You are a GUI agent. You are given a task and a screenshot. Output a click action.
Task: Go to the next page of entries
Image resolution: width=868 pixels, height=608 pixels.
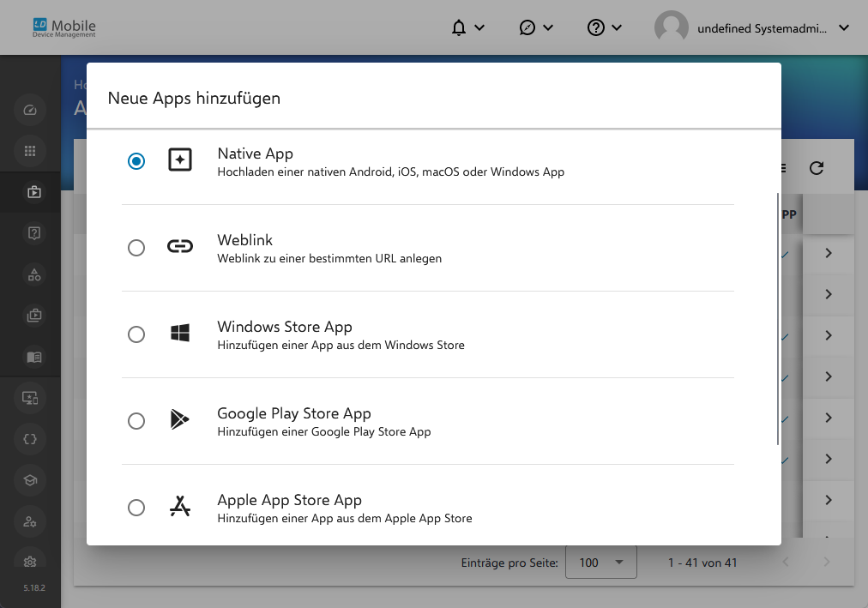click(x=827, y=562)
